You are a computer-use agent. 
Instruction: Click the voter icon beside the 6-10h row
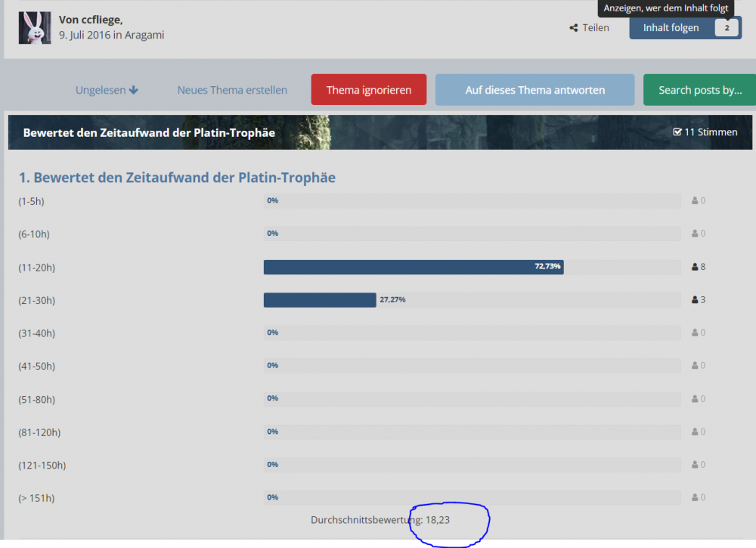(696, 234)
